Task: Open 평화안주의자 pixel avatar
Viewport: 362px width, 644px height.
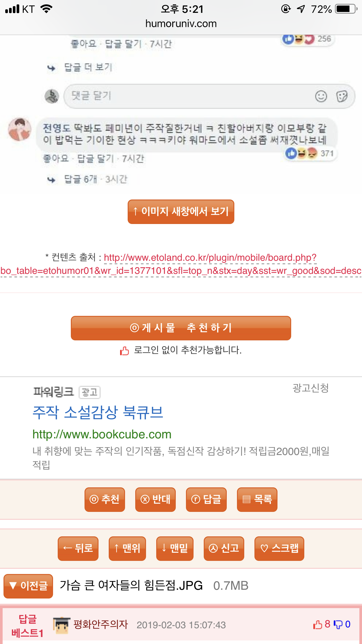Action: point(61,625)
